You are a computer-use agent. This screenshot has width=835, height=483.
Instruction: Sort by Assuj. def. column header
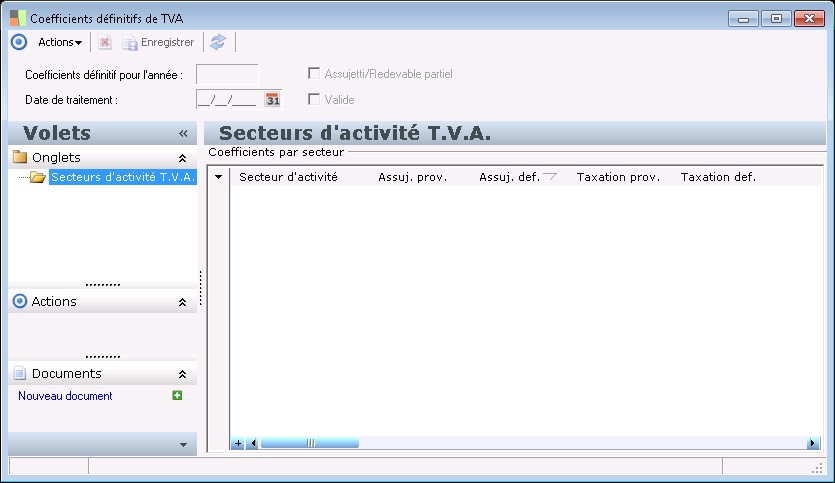[x=509, y=177]
